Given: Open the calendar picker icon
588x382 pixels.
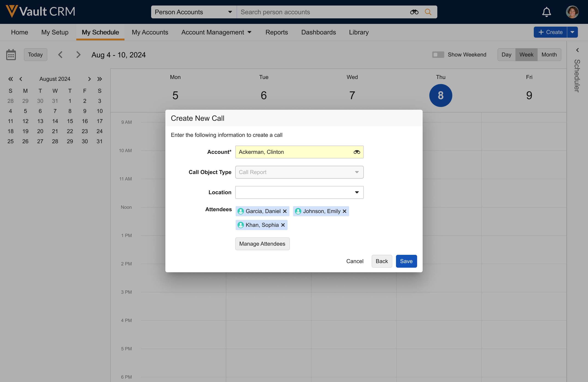Looking at the screenshot, I should click(11, 55).
